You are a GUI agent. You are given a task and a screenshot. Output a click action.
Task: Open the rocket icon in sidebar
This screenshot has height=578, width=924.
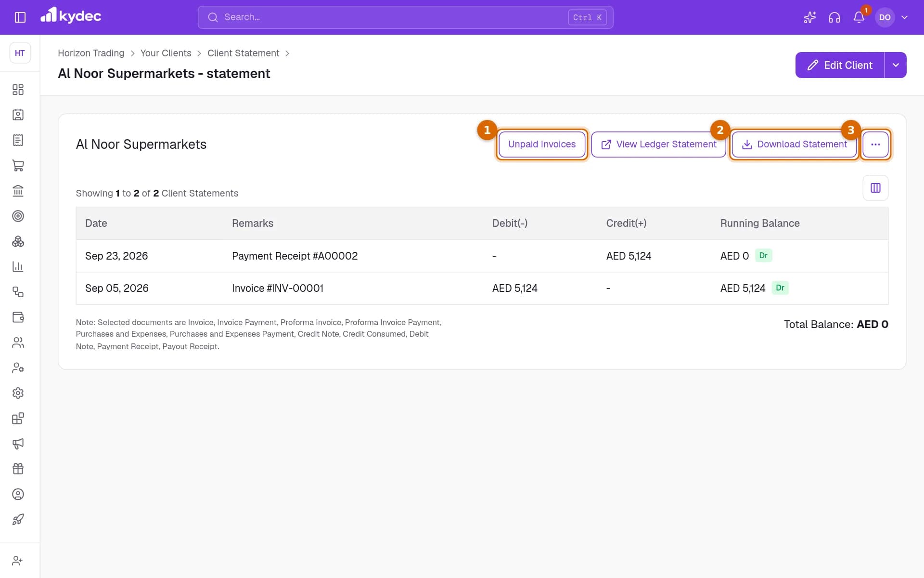coord(18,519)
